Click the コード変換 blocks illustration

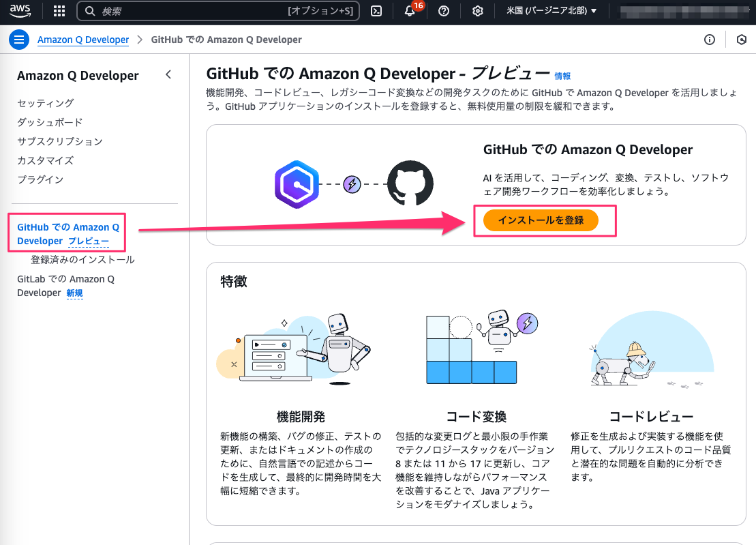coord(482,347)
